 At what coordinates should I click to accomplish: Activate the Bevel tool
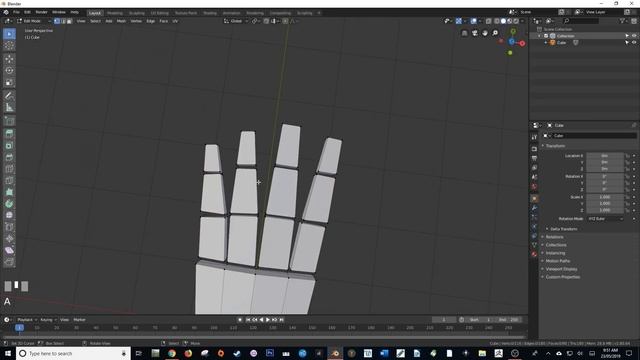[x=9, y=157]
